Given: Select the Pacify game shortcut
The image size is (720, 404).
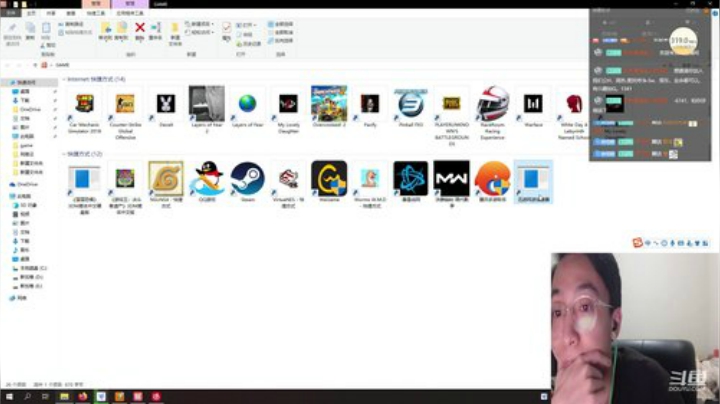Looking at the screenshot, I should coord(370,107).
